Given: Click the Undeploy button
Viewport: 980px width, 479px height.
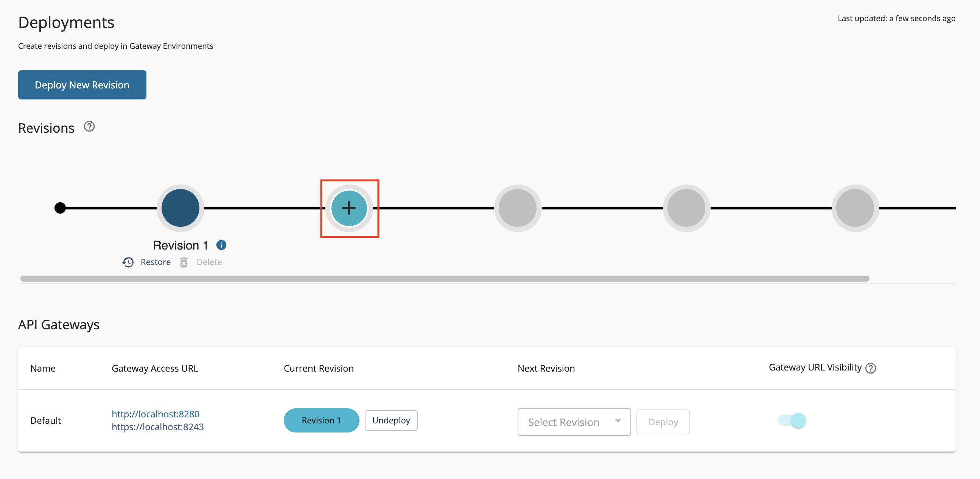Looking at the screenshot, I should [x=391, y=420].
